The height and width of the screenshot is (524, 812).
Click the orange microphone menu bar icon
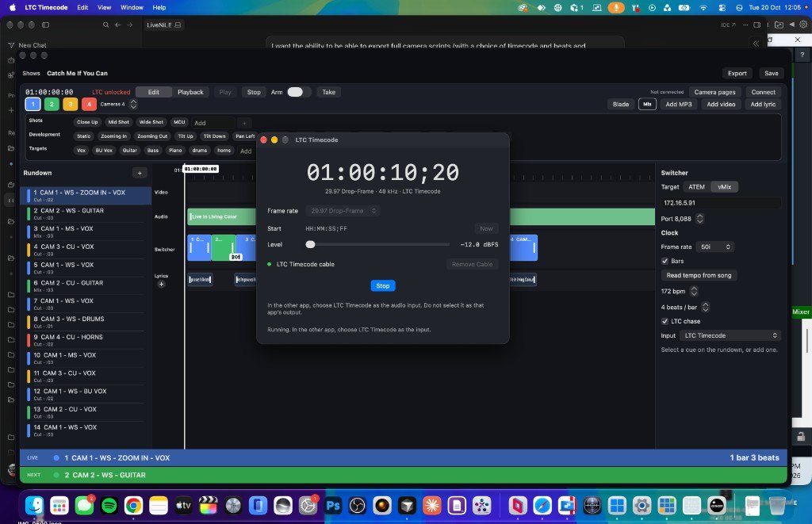pyautogui.click(x=615, y=7)
